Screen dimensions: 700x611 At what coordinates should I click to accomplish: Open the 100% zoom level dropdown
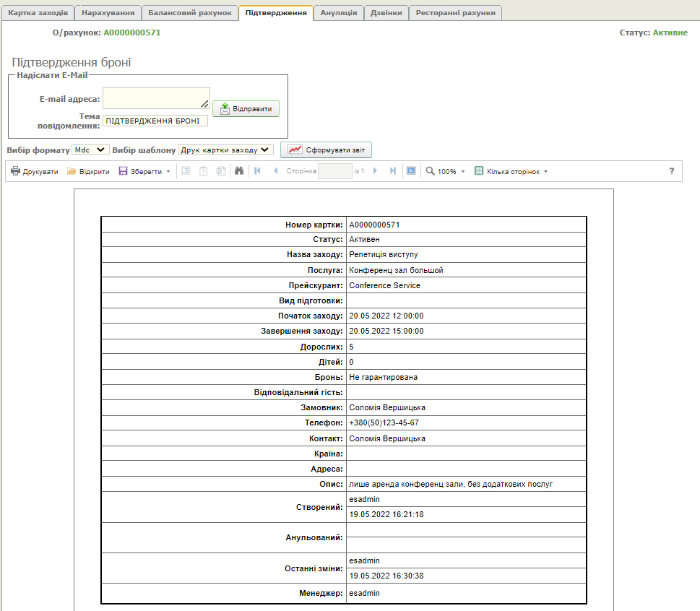coord(446,172)
